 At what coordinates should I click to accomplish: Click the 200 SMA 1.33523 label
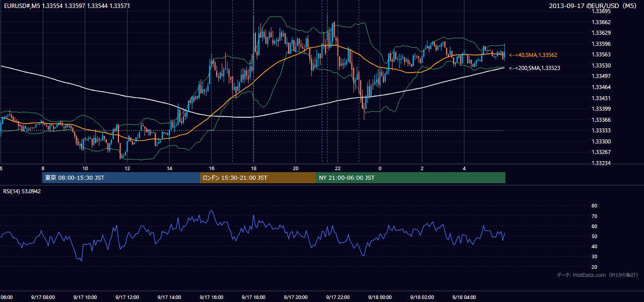[535, 68]
